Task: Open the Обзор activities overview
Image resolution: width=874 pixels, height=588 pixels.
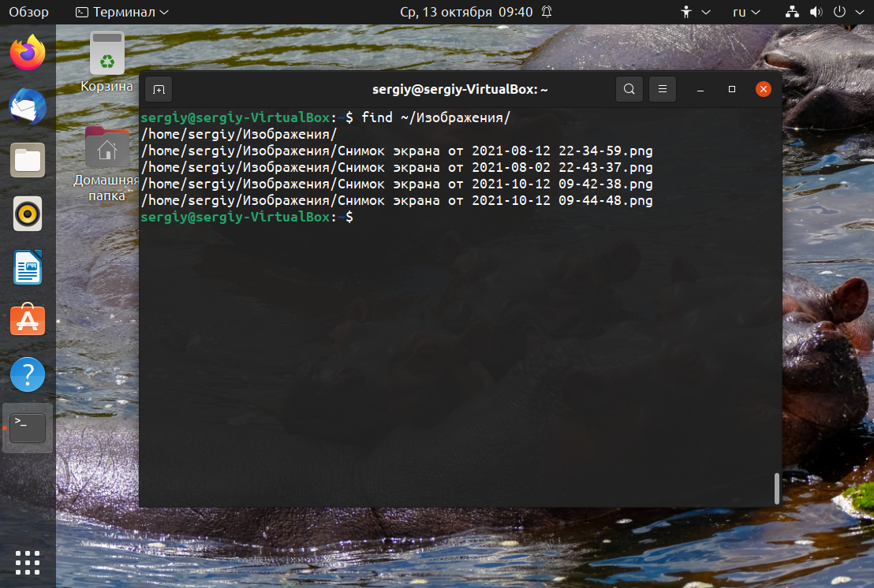Action: [29, 12]
